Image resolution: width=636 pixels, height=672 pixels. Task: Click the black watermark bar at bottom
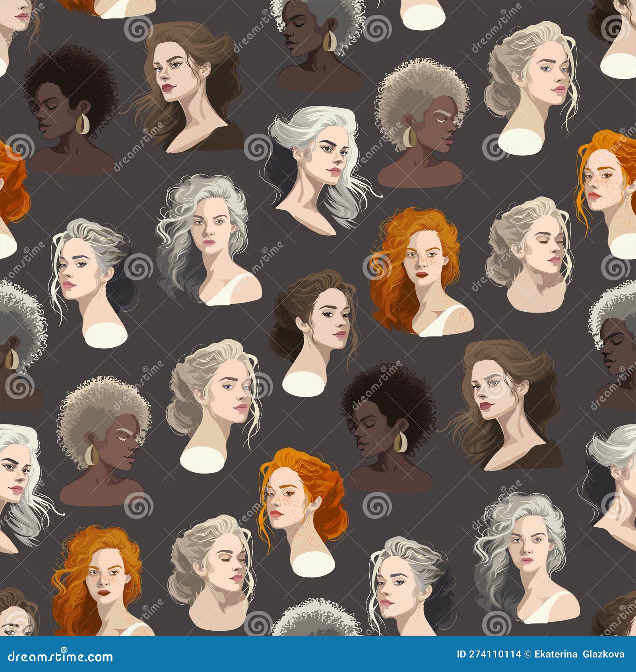(318, 654)
